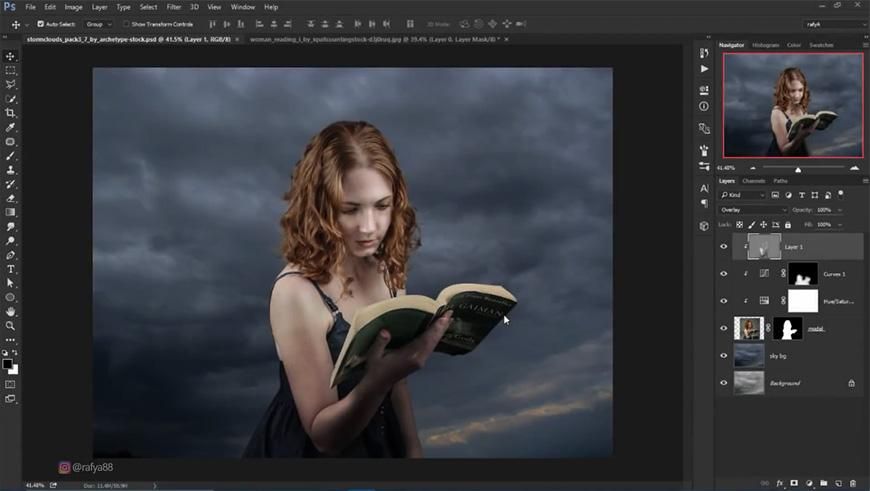This screenshot has width=870, height=491.
Task: Uncheck the Auto-Select checkbox
Action: (40, 24)
